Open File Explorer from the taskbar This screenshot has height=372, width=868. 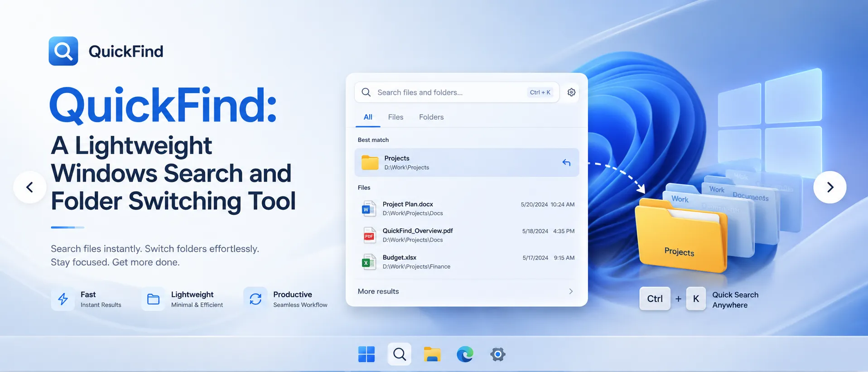coord(432,354)
